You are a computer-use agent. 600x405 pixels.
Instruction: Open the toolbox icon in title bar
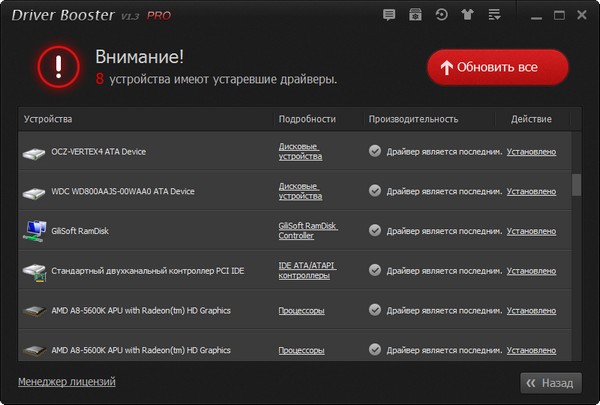point(415,15)
